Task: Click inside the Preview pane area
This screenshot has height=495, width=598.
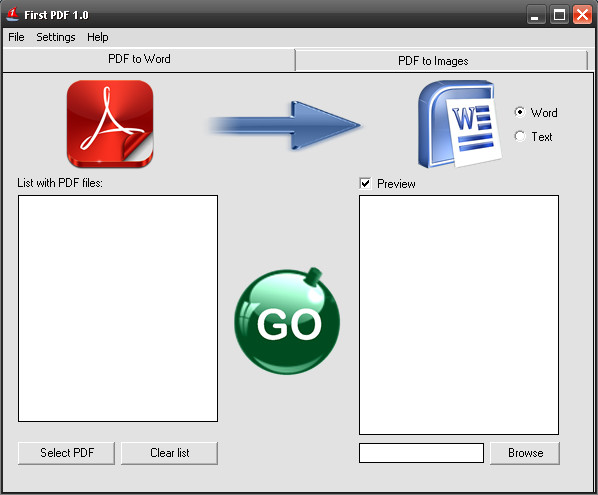Action: 459,315
